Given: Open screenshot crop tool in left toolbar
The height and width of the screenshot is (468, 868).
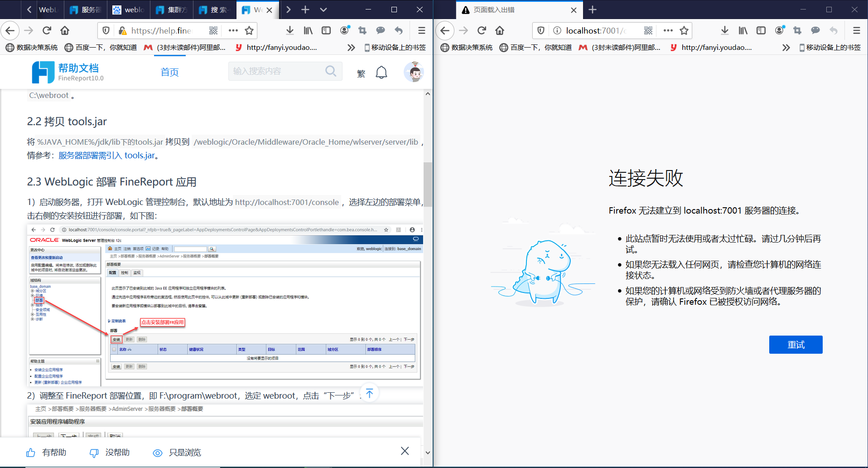Looking at the screenshot, I should [x=362, y=30].
